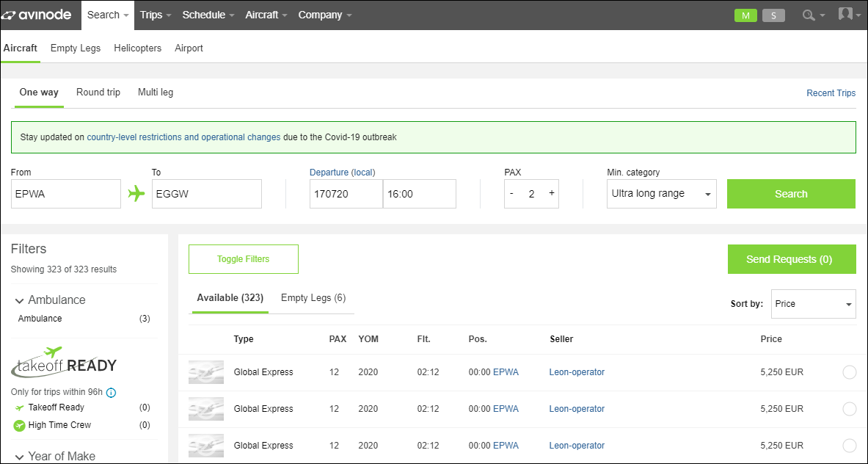Open Leon-operator link in first result row
This screenshot has width=868, height=464.
[577, 372]
